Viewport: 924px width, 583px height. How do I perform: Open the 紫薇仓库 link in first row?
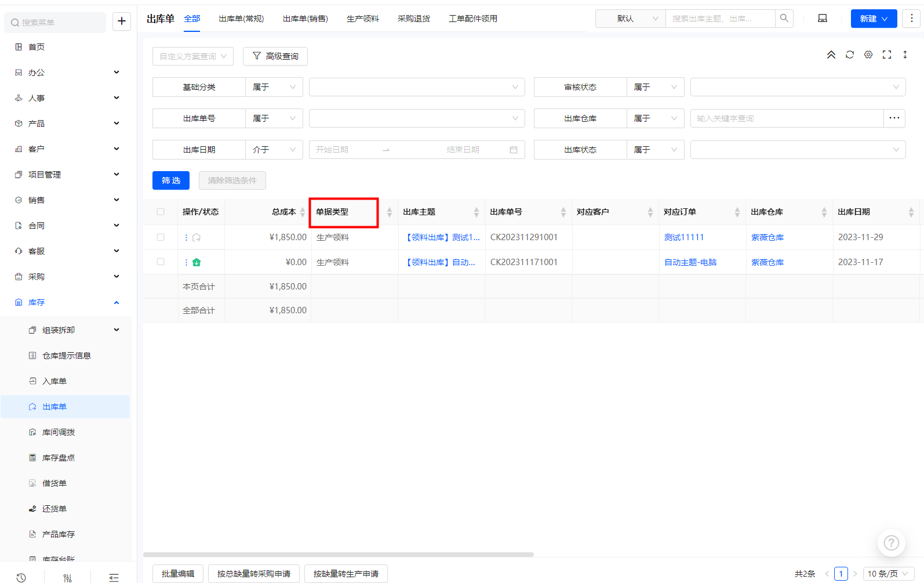pyautogui.click(x=767, y=237)
